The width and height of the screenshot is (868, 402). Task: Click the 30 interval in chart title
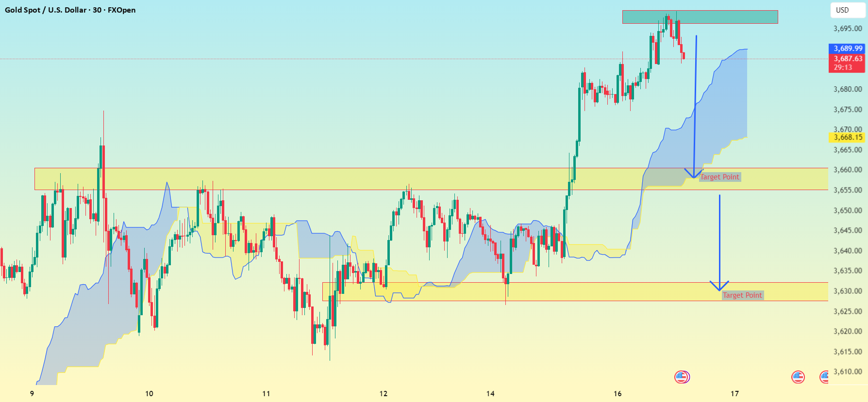(97, 10)
